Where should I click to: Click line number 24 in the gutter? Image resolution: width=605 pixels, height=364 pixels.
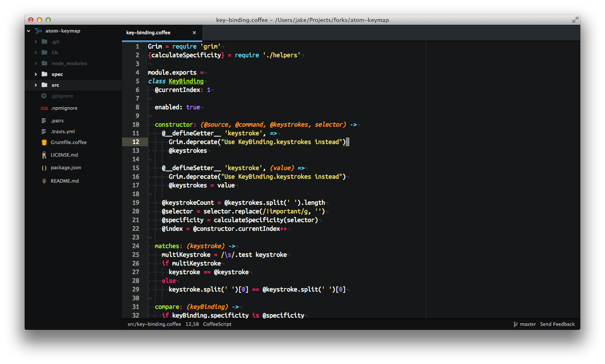(x=135, y=246)
